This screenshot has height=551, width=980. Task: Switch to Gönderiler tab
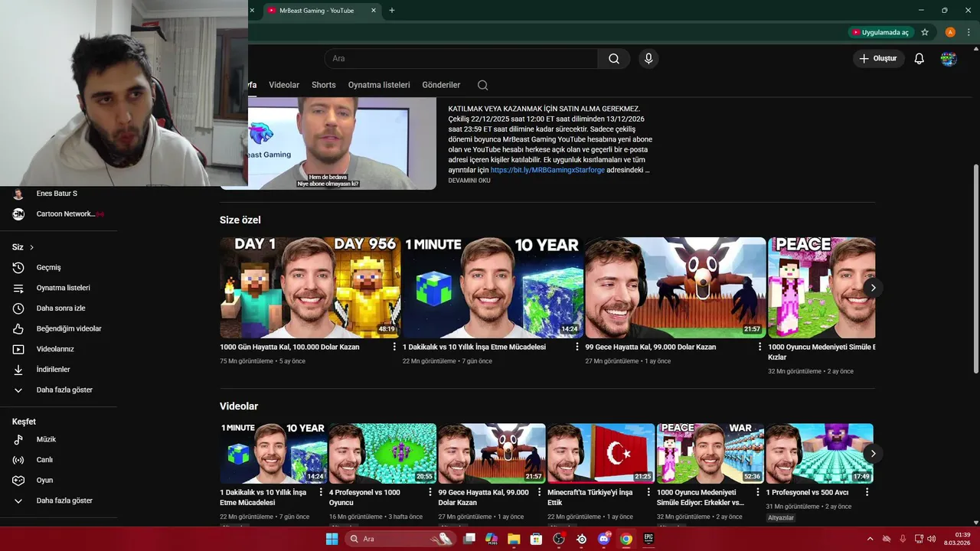coord(441,85)
